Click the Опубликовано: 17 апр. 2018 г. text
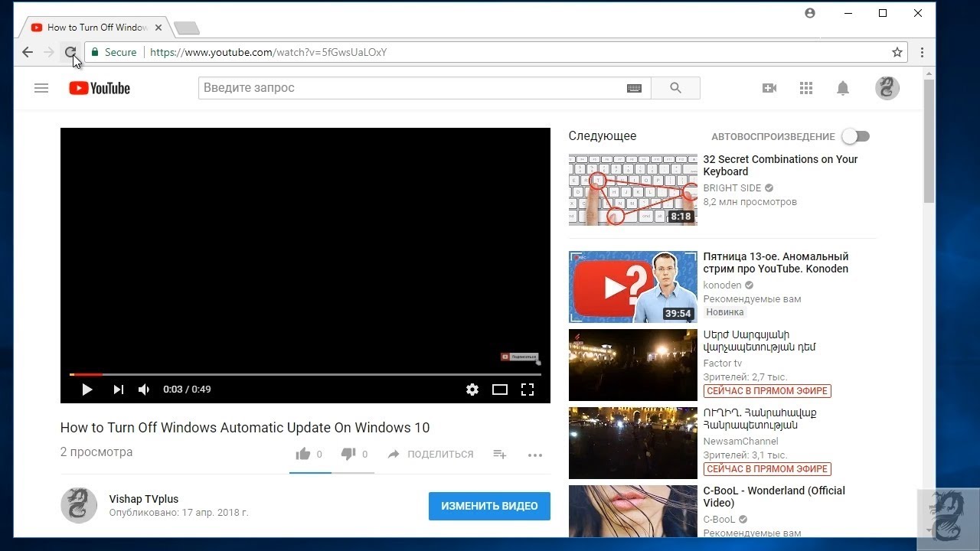The width and height of the screenshot is (980, 551). (x=178, y=513)
